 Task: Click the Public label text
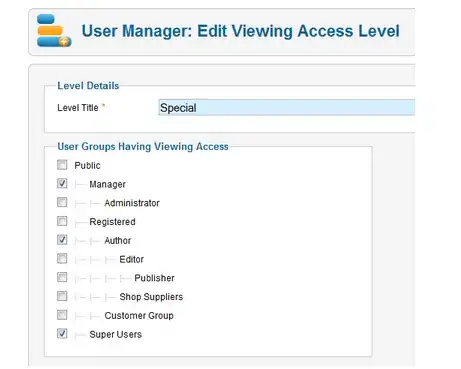[87, 165]
